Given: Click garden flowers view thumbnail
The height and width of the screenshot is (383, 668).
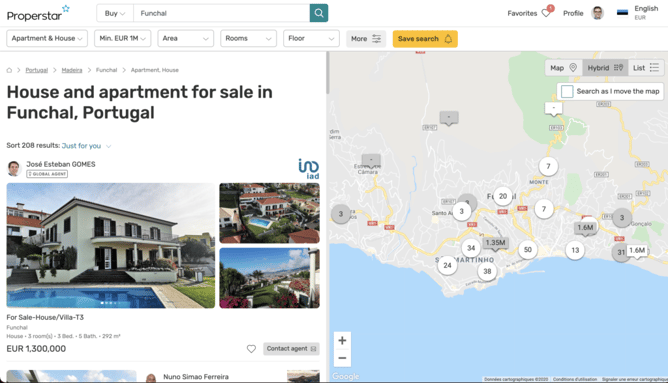Looking at the screenshot, I should [x=269, y=278].
